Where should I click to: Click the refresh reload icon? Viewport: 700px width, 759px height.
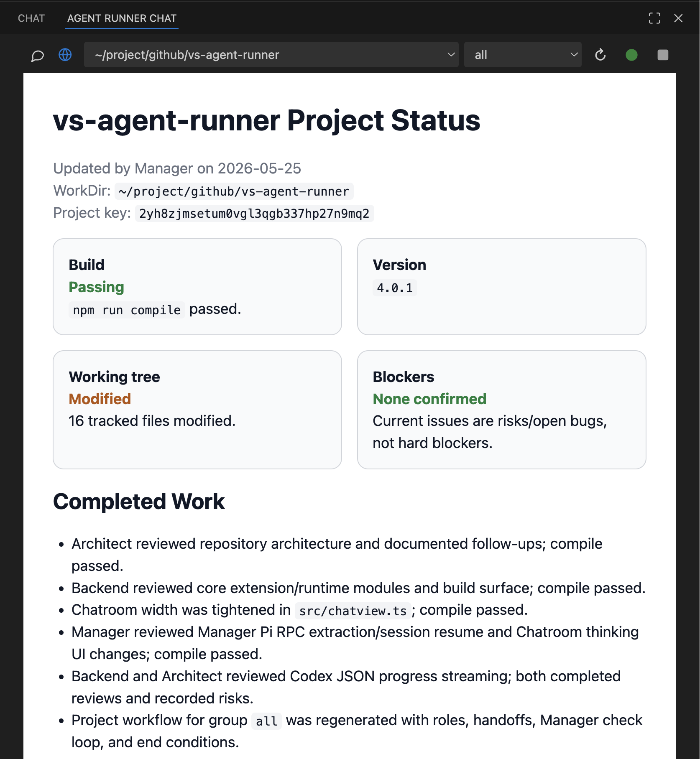click(x=600, y=55)
